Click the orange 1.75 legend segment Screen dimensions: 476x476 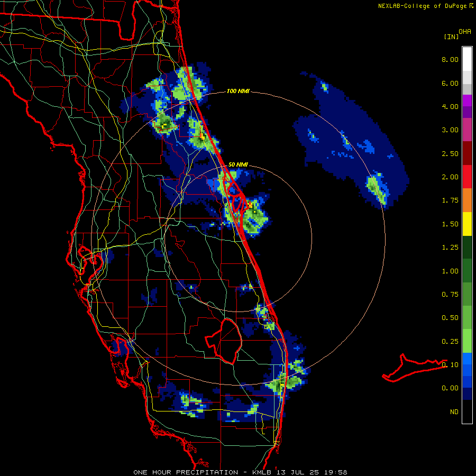(467, 200)
